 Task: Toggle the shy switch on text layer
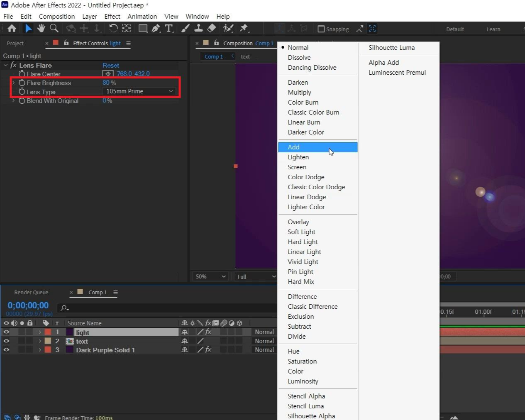point(185,341)
